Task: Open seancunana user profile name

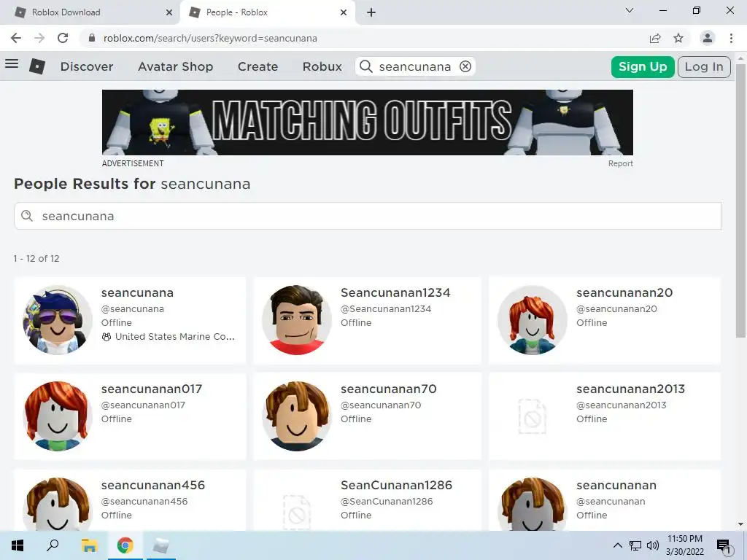Action: [x=137, y=293]
